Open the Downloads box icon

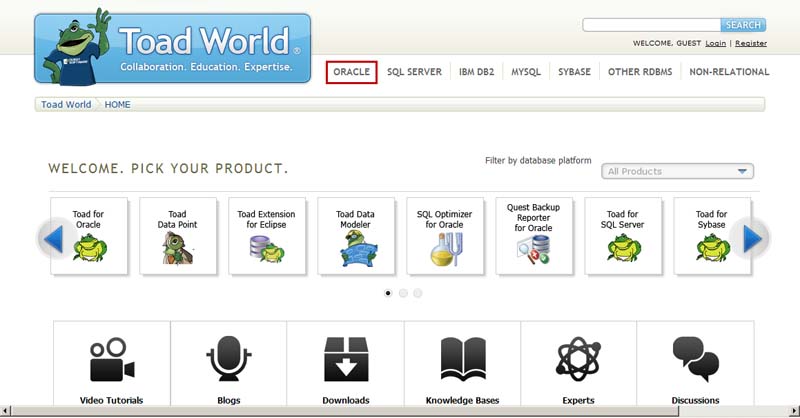pyautogui.click(x=345, y=360)
